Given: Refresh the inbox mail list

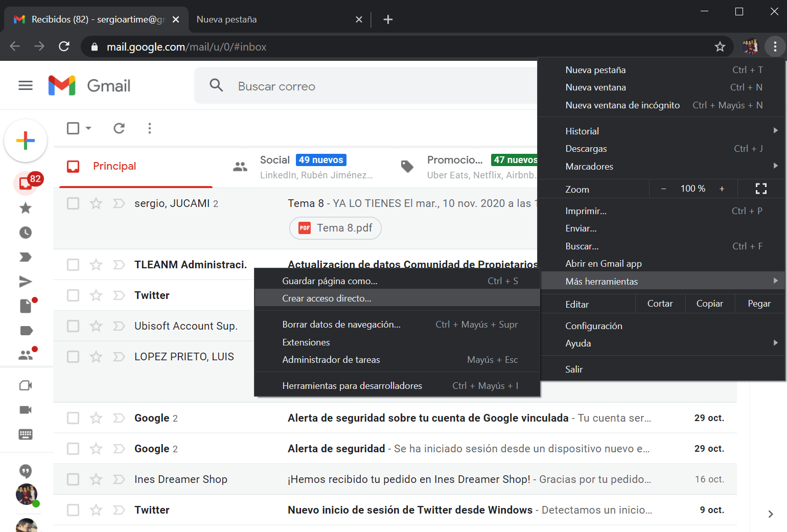Looking at the screenshot, I should 119,128.
